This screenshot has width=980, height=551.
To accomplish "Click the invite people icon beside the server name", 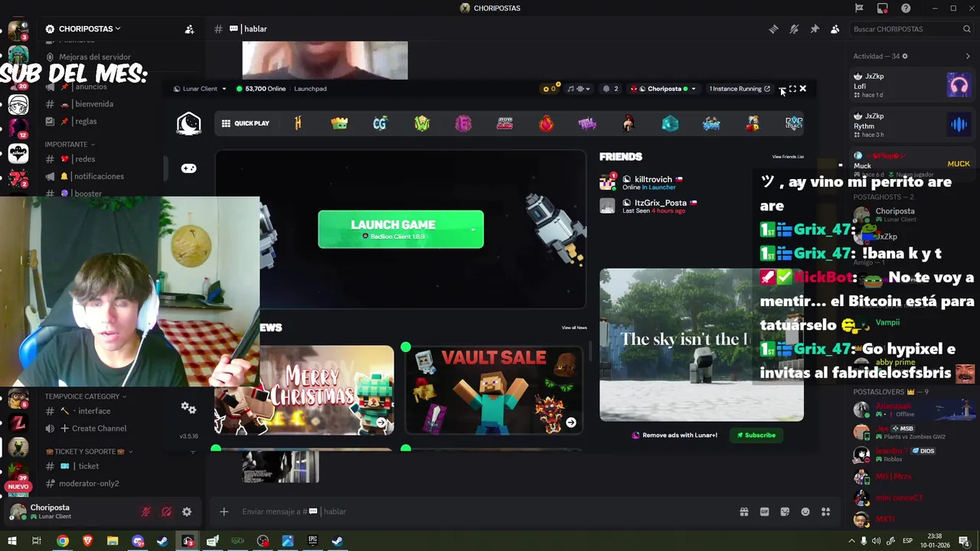I will [x=189, y=29].
